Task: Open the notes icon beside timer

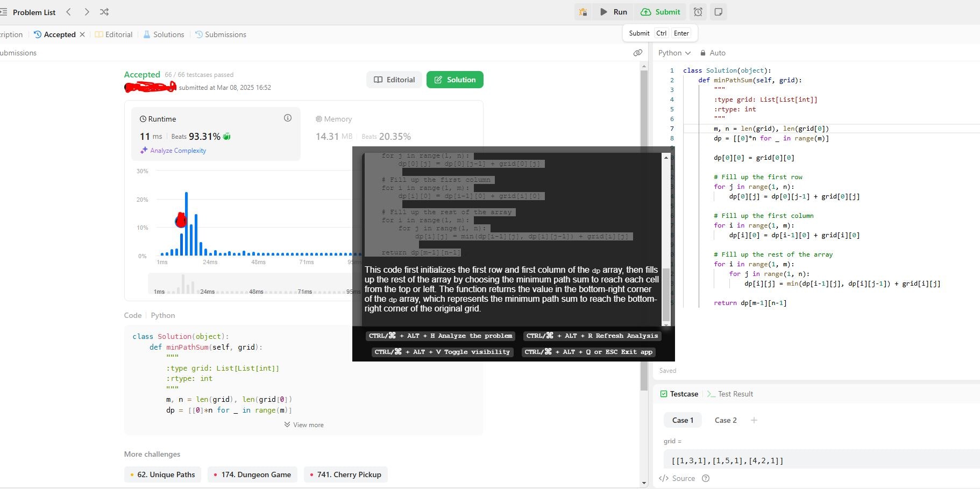Action: tap(718, 12)
